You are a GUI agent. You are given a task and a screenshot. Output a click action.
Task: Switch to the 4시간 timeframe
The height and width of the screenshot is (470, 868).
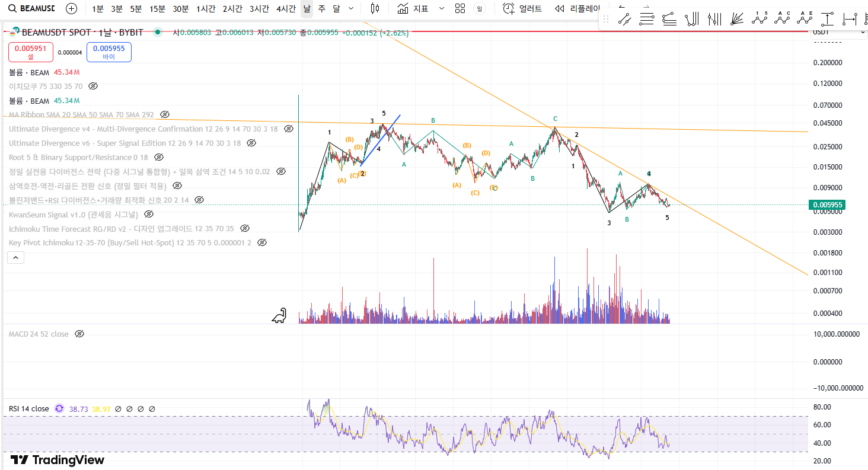click(286, 9)
